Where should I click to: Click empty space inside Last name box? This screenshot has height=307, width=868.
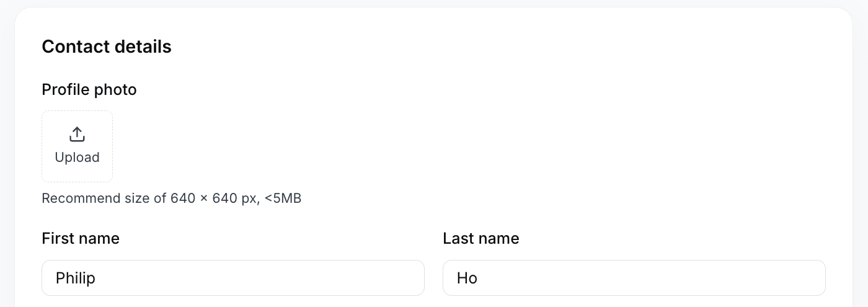(651, 278)
